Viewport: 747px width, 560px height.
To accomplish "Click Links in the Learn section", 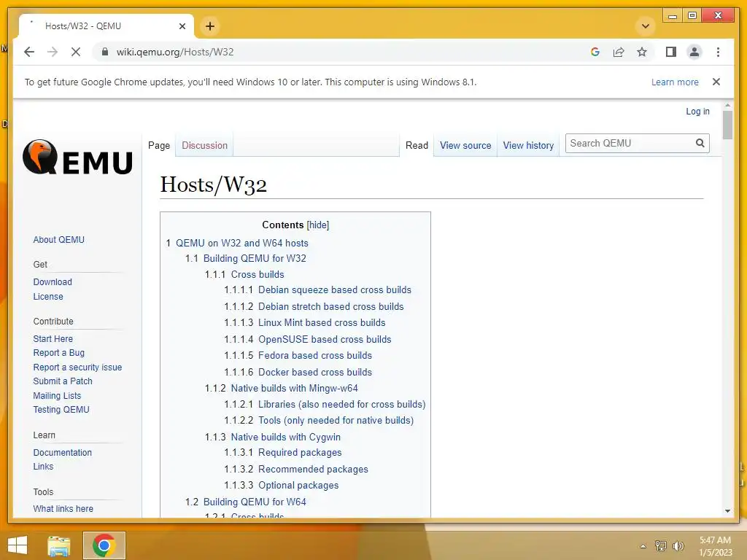I will 43,466.
